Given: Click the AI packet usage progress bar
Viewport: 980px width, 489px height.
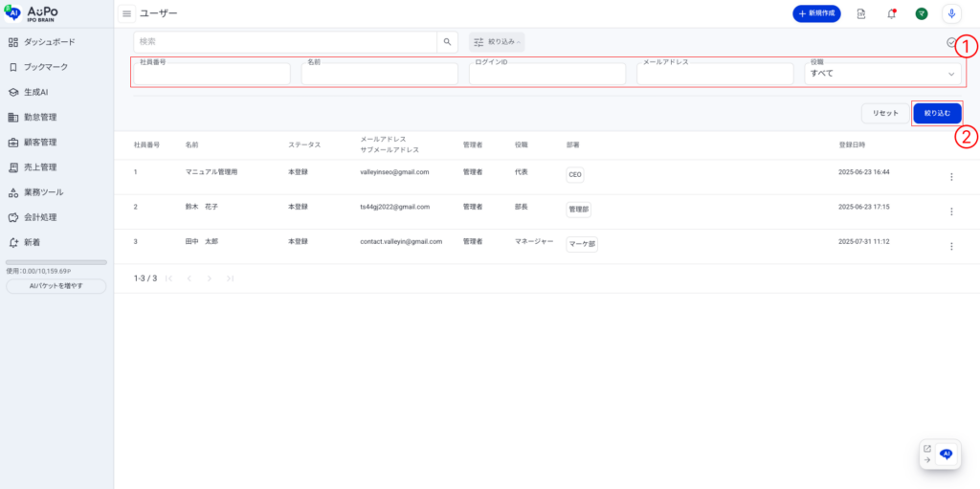Looking at the screenshot, I should coord(56,262).
